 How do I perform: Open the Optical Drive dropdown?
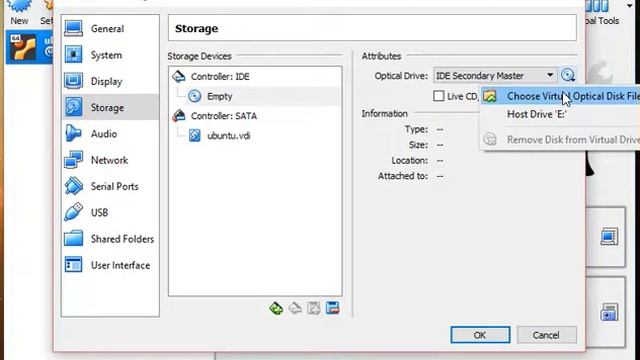click(495, 76)
